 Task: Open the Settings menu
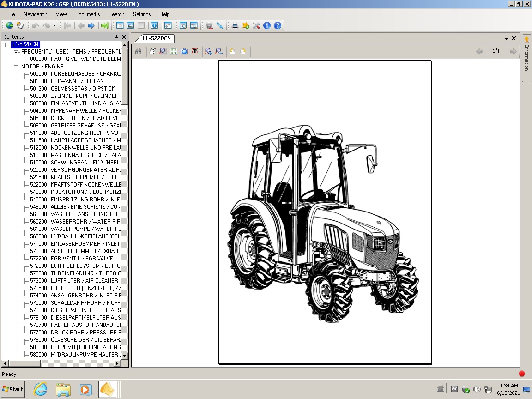[x=142, y=14]
